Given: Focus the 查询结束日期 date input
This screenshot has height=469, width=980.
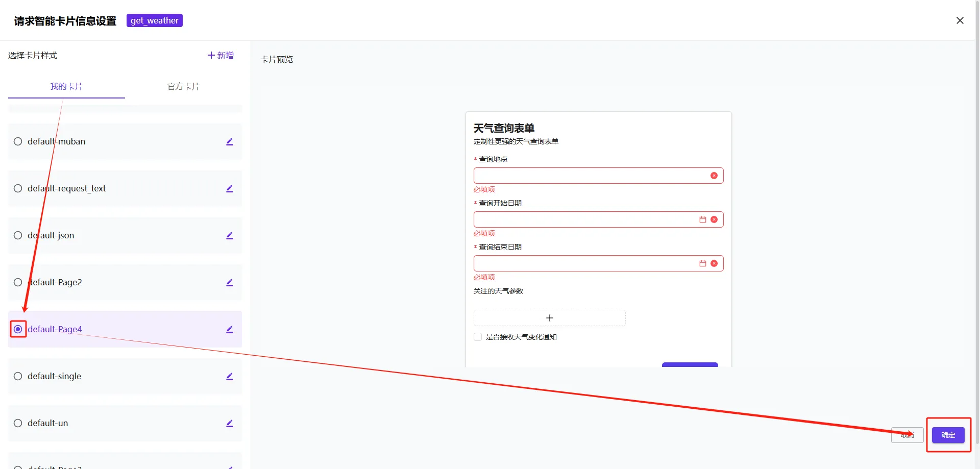Looking at the screenshot, I should (598, 263).
